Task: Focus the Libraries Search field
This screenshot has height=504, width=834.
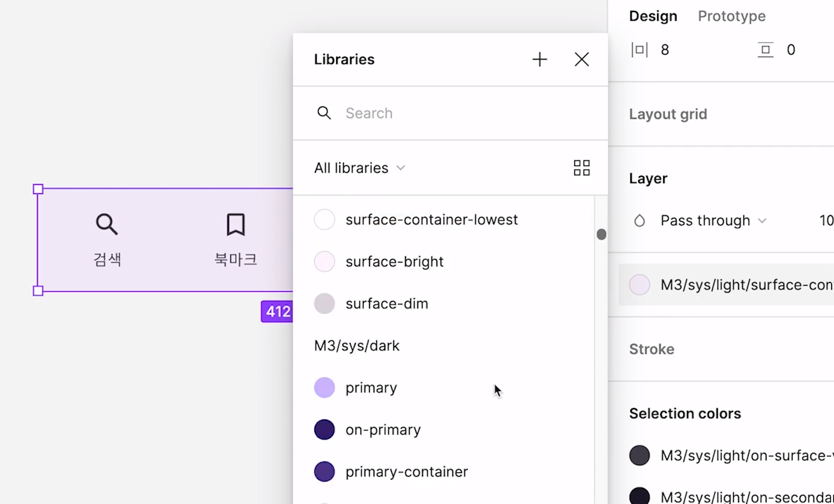Action: click(x=450, y=113)
